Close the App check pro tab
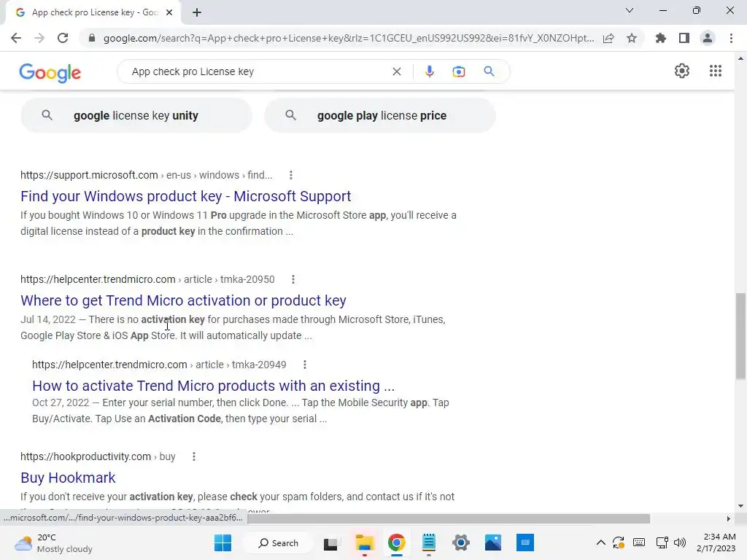Viewport: 747px width, 560px height. point(169,12)
